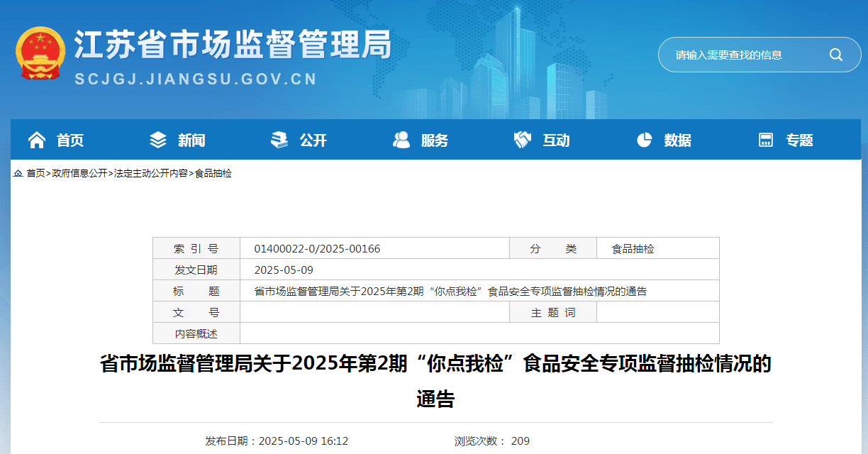Click the handshake icon beside 互动
The width and height of the screenshot is (868, 454).
tap(523, 140)
